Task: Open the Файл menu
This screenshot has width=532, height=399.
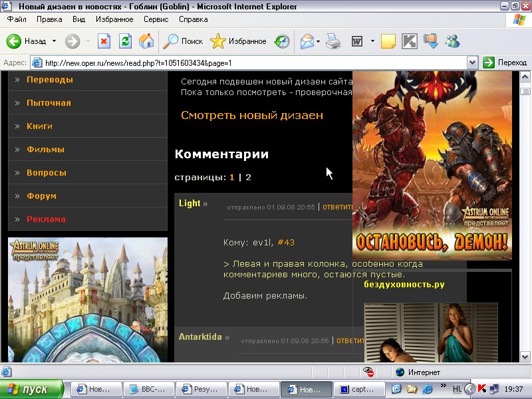Action: click(17, 19)
